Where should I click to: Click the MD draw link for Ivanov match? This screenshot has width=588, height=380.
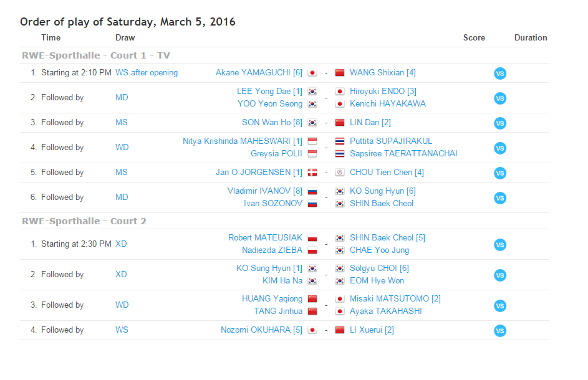click(x=122, y=197)
